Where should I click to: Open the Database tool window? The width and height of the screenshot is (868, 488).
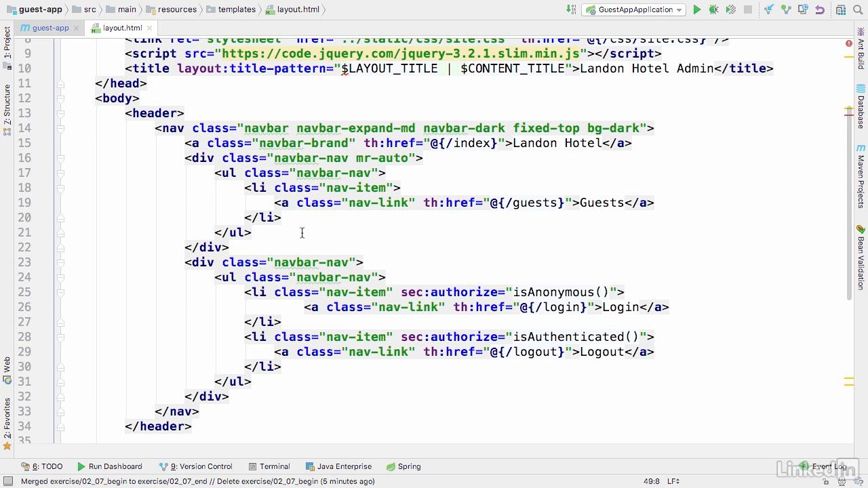pyautogui.click(x=861, y=106)
